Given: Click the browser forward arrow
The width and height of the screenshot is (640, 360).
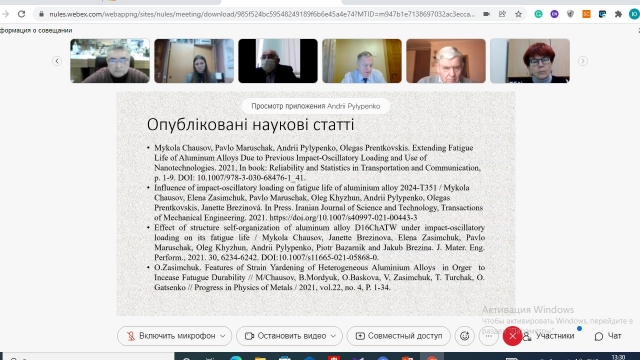Looking at the screenshot, I should tap(5, 14).
